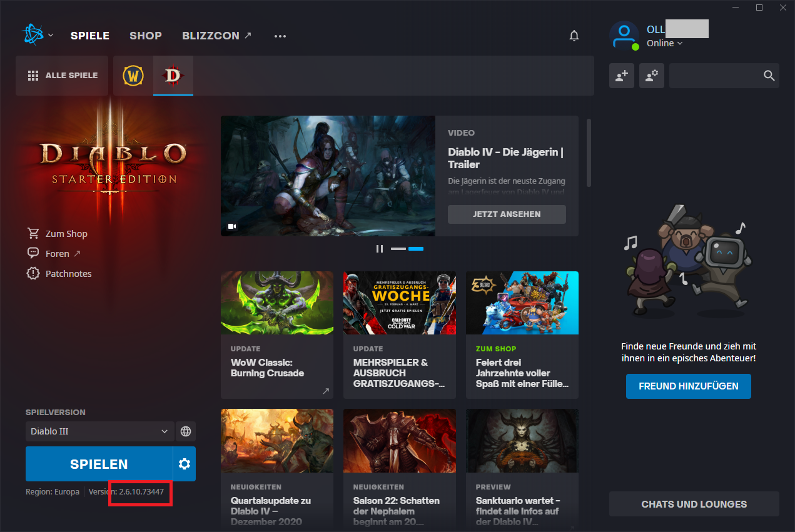This screenshot has height=532, width=795.
Task: Show Alle Spiele list
Action: (63, 76)
